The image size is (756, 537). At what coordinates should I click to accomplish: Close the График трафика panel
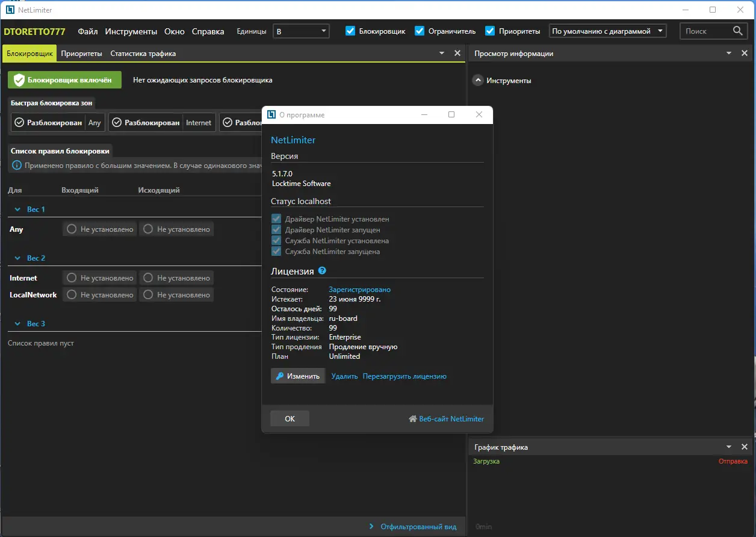tap(745, 447)
